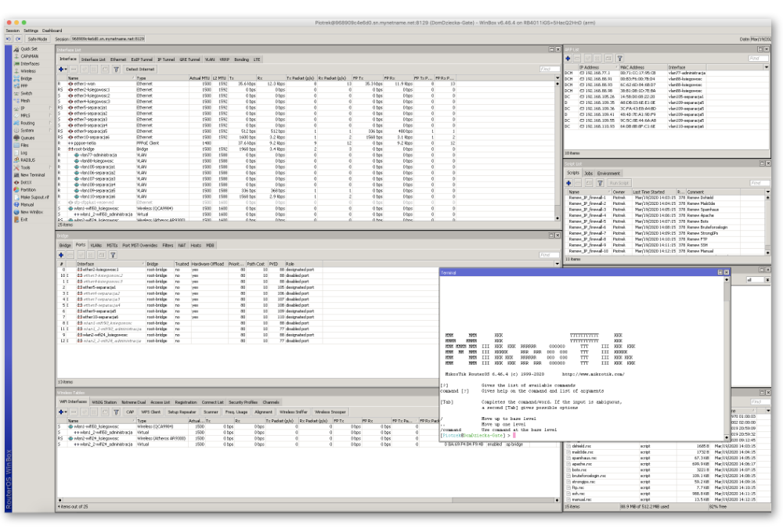Click the Find field in ARP List
Viewport: 783px width, 532px height.
tap(756, 59)
